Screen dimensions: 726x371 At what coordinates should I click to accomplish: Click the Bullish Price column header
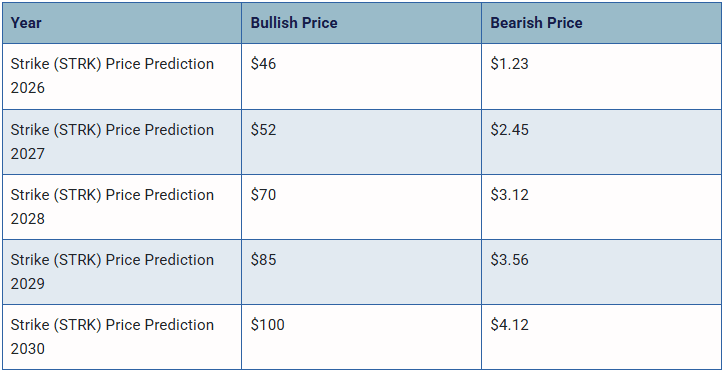click(361, 23)
